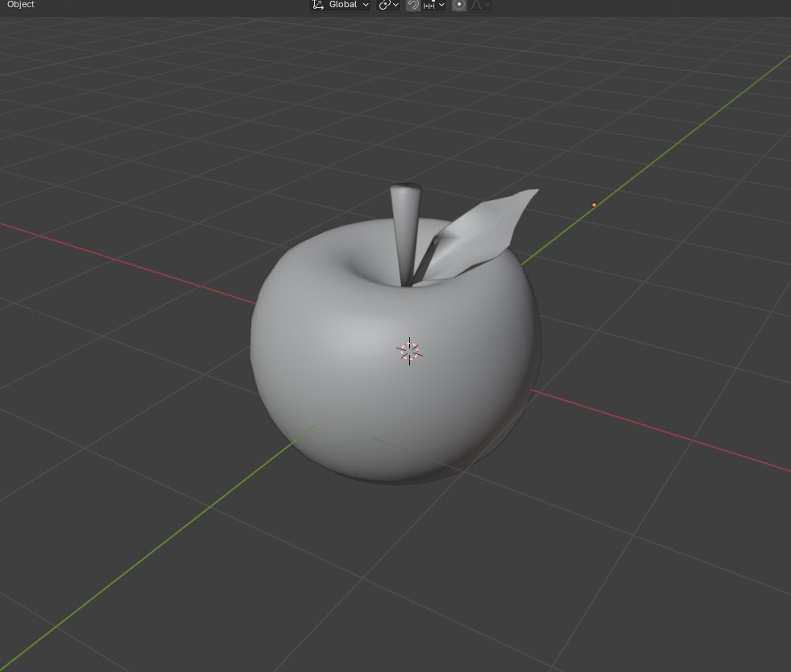This screenshot has height=672, width=791.
Task: Open the transform pivot point dropdown
Action: pos(388,5)
